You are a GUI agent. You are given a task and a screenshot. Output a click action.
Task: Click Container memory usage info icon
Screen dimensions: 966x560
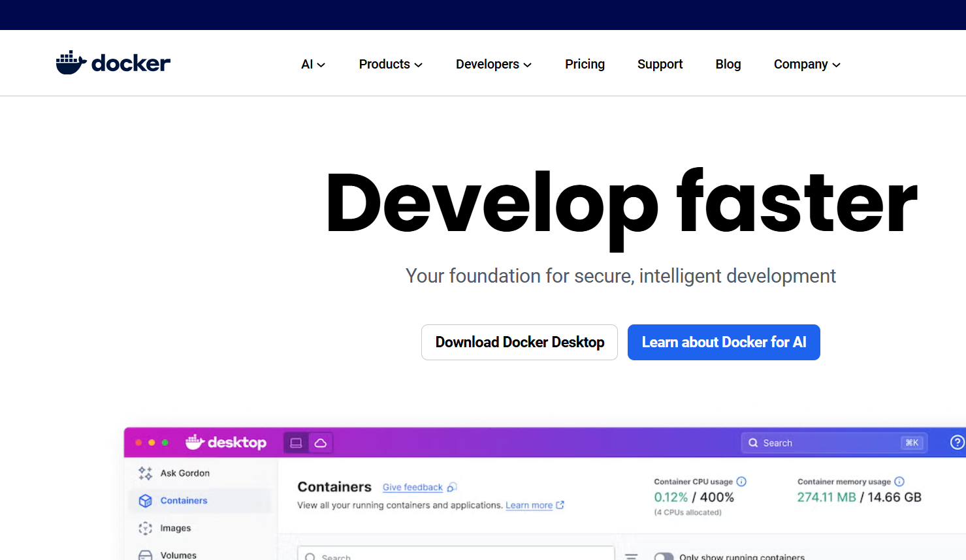[x=899, y=482]
